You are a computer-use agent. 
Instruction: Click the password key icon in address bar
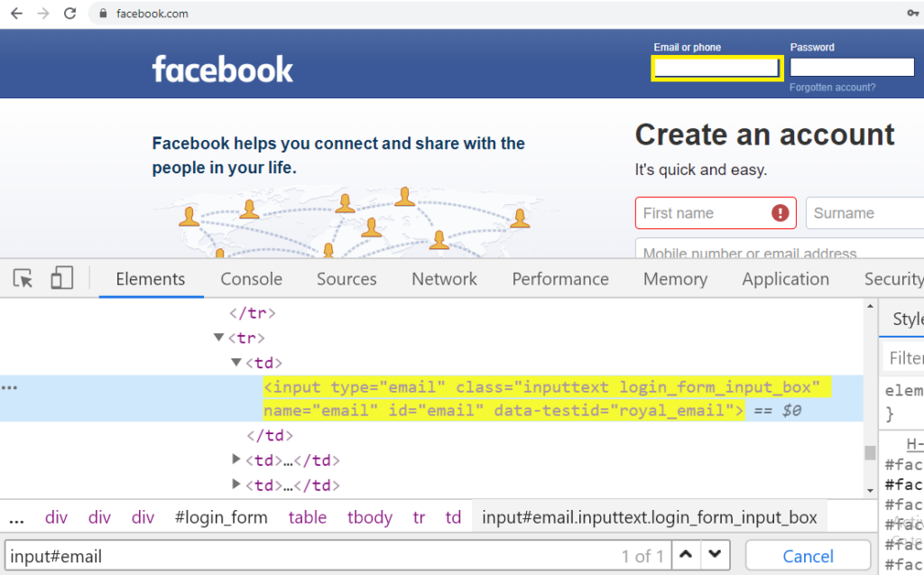[912, 13]
